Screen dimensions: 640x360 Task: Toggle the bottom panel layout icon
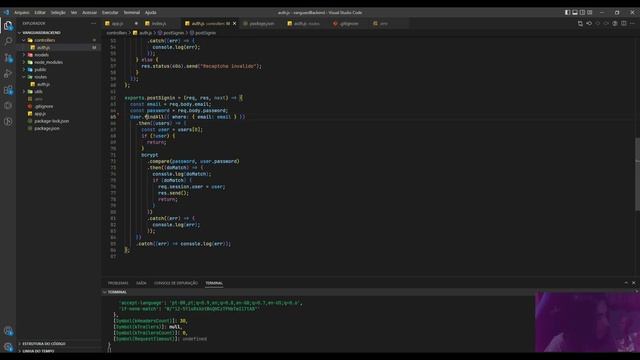[575, 13]
